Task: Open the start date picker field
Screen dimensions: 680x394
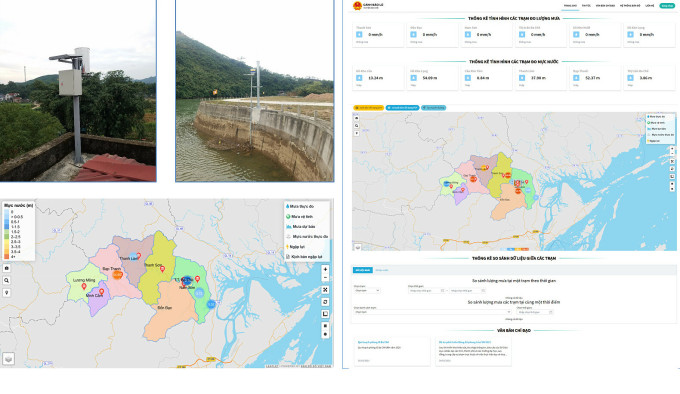Action: coord(427,290)
